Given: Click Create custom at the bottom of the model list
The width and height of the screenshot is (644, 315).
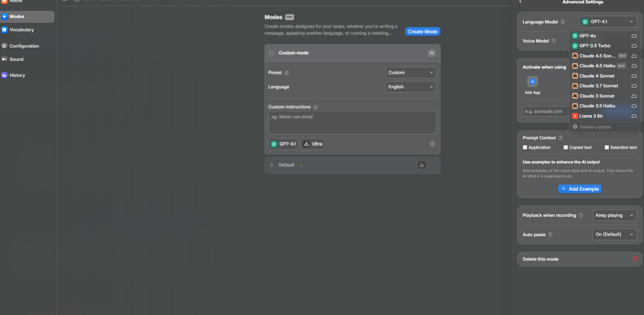Looking at the screenshot, I should click(604, 127).
